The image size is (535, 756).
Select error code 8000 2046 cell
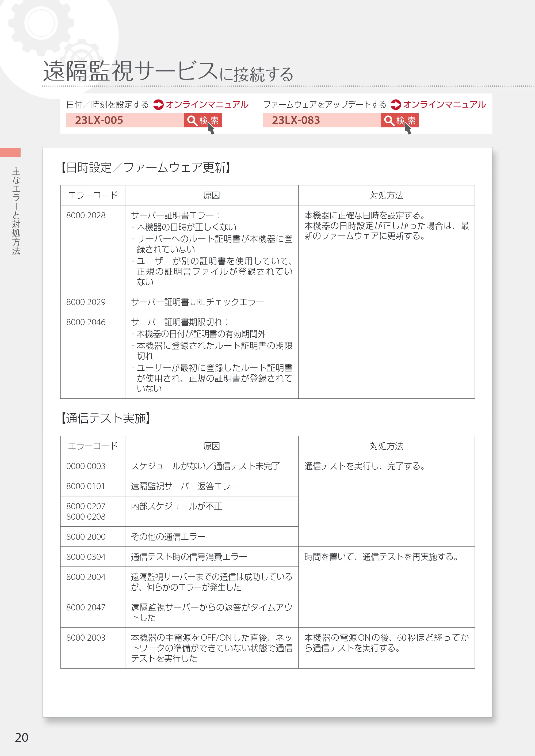click(93, 355)
